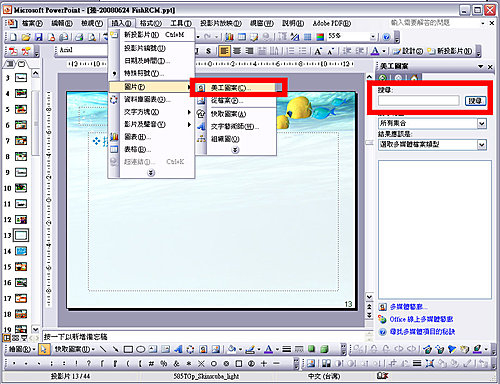500x384 pixels.
Task: Open the zoom percentage dropdown
Action: click(373, 36)
